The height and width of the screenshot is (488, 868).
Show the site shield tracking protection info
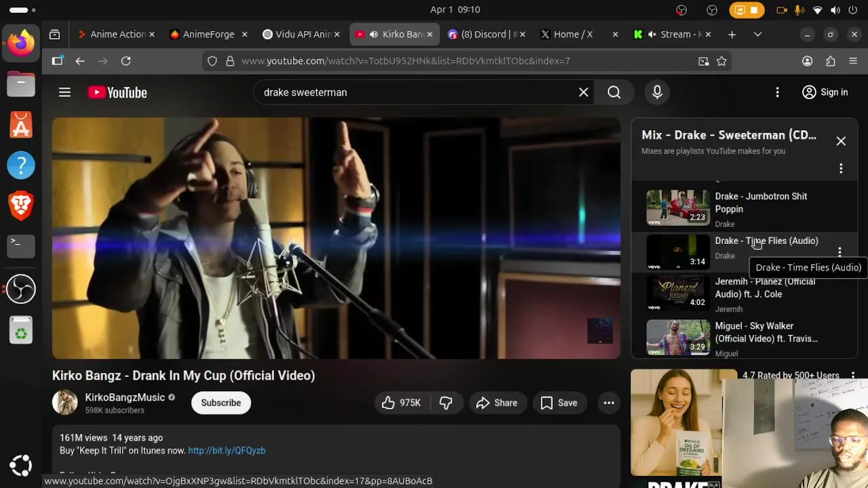tap(212, 61)
